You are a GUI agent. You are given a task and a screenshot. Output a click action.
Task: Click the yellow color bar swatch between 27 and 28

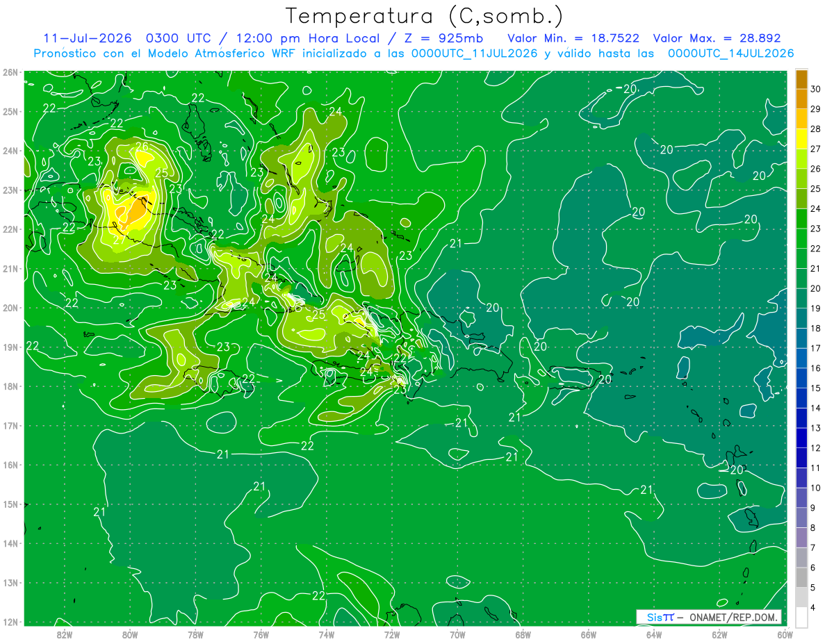point(801,139)
